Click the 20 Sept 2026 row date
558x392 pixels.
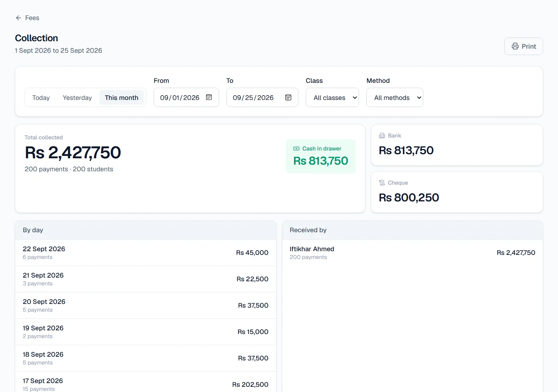coord(44,302)
